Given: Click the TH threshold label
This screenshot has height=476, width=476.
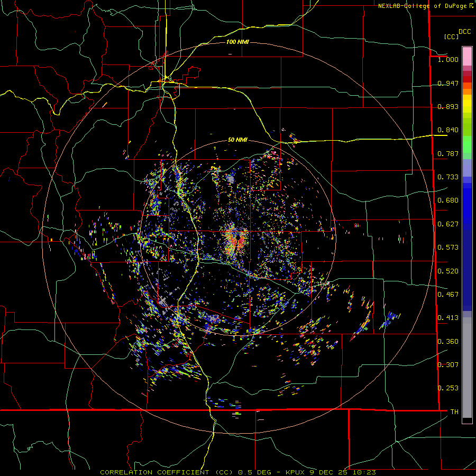Looking at the screenshot, I should point(454,412).
